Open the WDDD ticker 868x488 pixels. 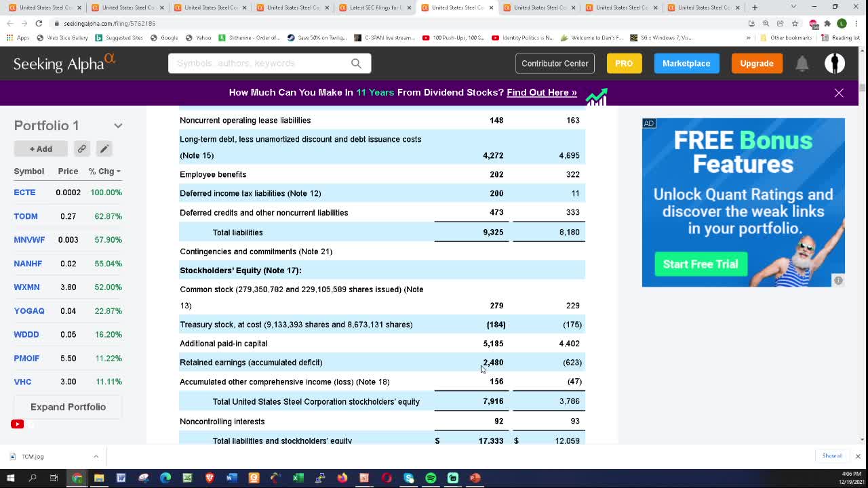pyautogui.click(x=26, y=335)
